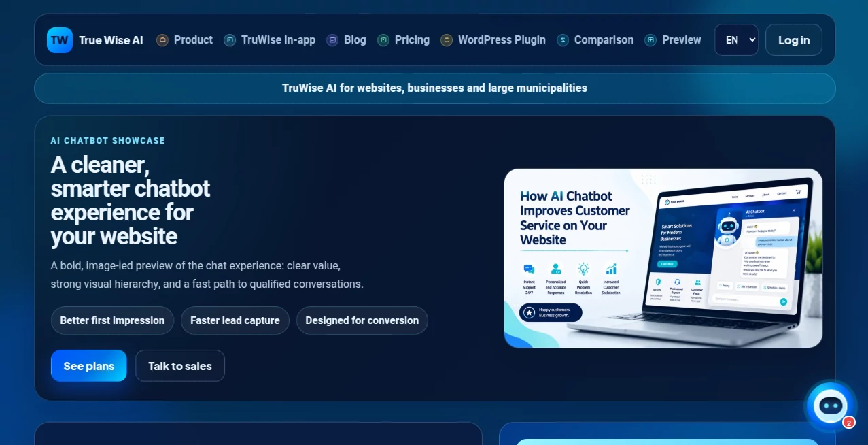Click the True Wise AI brand name
The image size is (868, 445).
tap(111, 40)
